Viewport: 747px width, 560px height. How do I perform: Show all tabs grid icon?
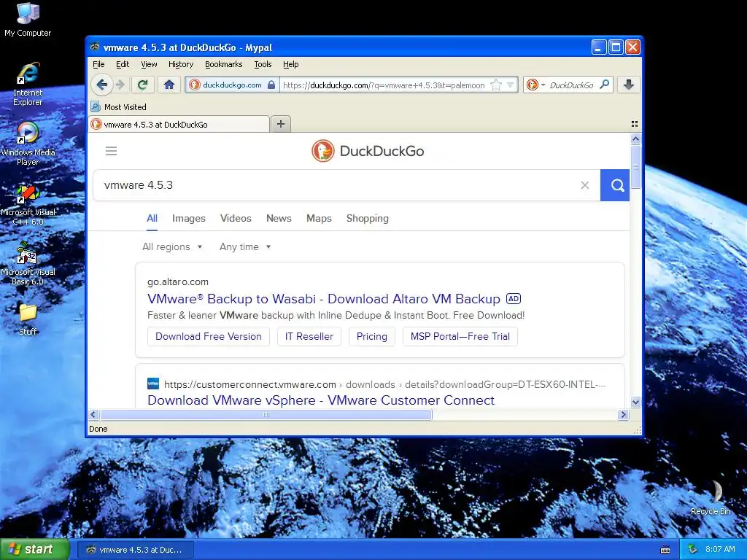[634, 124]
